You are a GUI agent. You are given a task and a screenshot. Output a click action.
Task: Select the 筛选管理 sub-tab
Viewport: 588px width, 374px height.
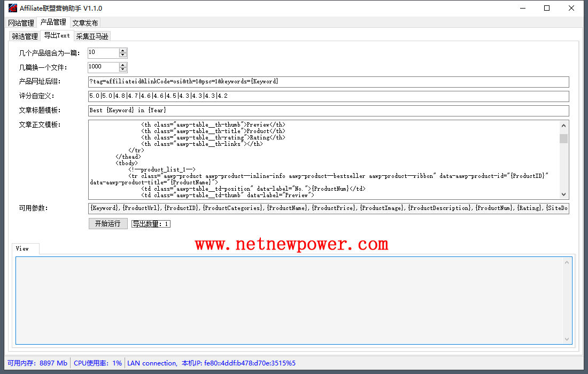tap(25, 36)
